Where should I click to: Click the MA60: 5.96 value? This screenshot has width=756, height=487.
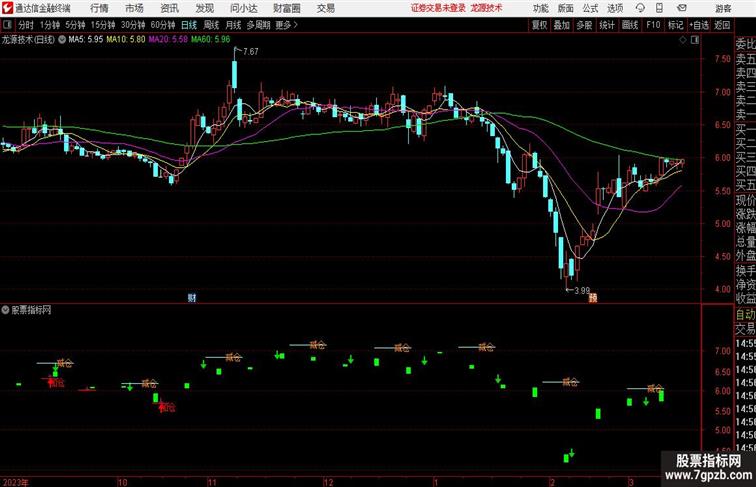tap(210, 40)
